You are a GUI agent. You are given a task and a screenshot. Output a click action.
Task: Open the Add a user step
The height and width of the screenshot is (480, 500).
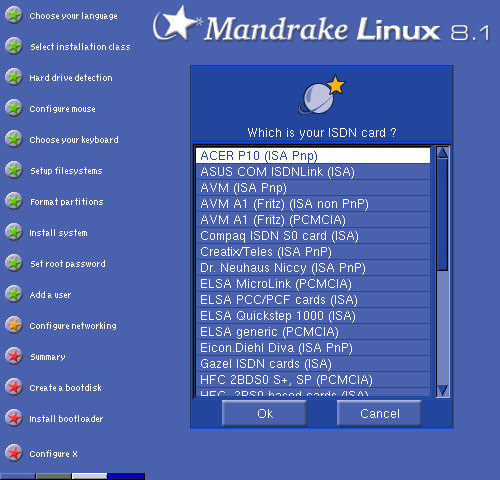[x=50, y=295]
